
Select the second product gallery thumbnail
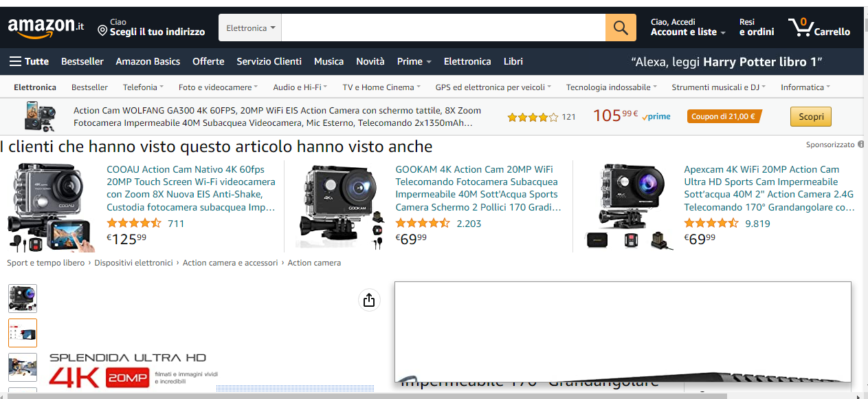click(23, 333)
